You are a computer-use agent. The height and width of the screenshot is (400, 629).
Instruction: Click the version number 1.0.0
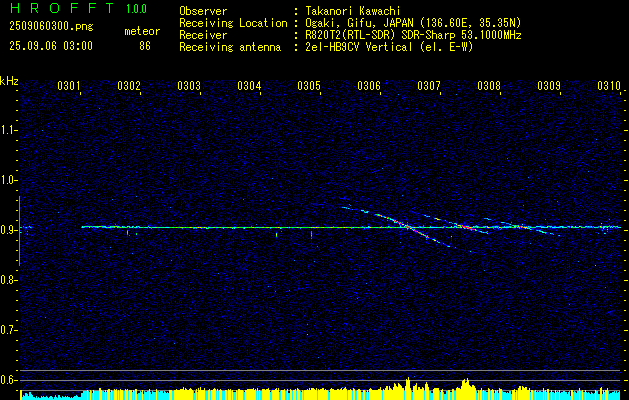(136, 9)
